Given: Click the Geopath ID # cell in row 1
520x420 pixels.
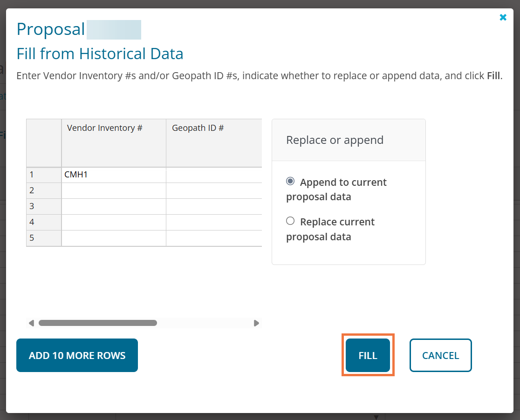Looking at the screenshot, I should pos(213,175).
